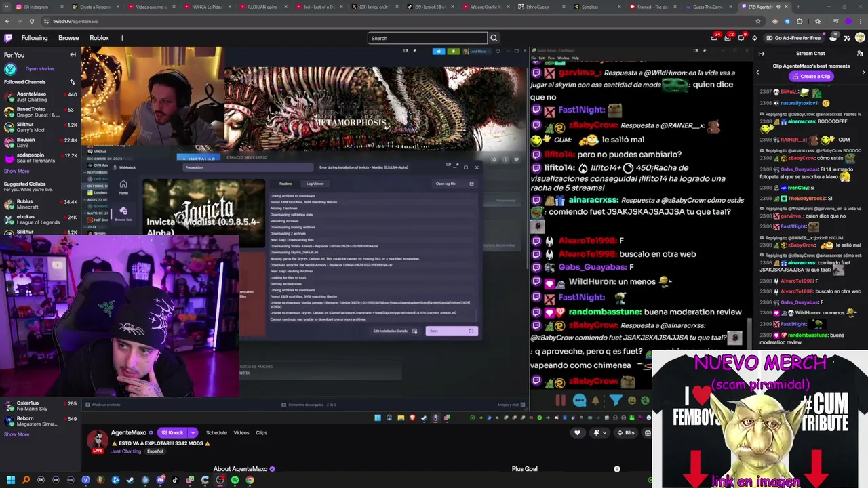Viewport: 868px width, 488px height.
Task: Show More channels under Reborn
Action: point(16,434)
